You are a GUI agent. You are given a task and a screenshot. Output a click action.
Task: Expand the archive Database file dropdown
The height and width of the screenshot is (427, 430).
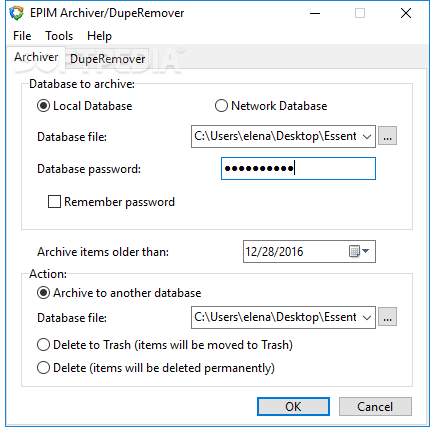coord(367,317)
